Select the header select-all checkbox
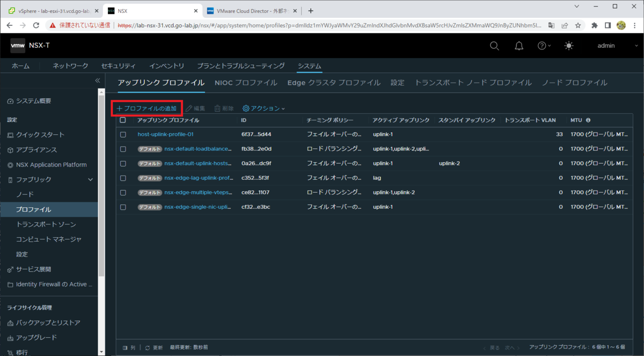Image resolution: width=644 pixels, height=356 pixels. click(x=123, y=120)
